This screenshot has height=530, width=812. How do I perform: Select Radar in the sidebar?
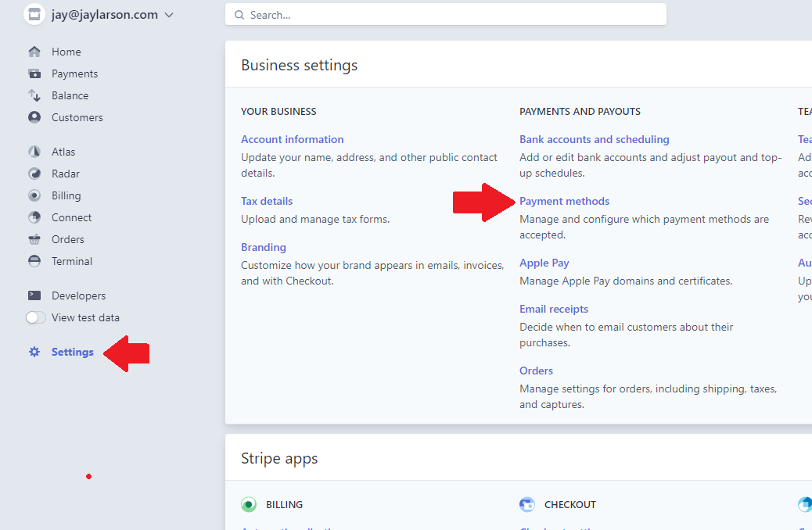click(66, 174)
